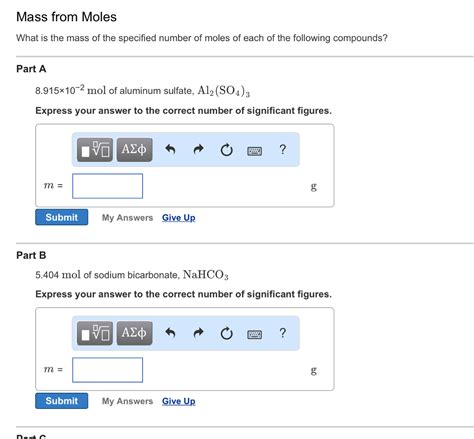Click the Part A mass answer field

(108, 186)
